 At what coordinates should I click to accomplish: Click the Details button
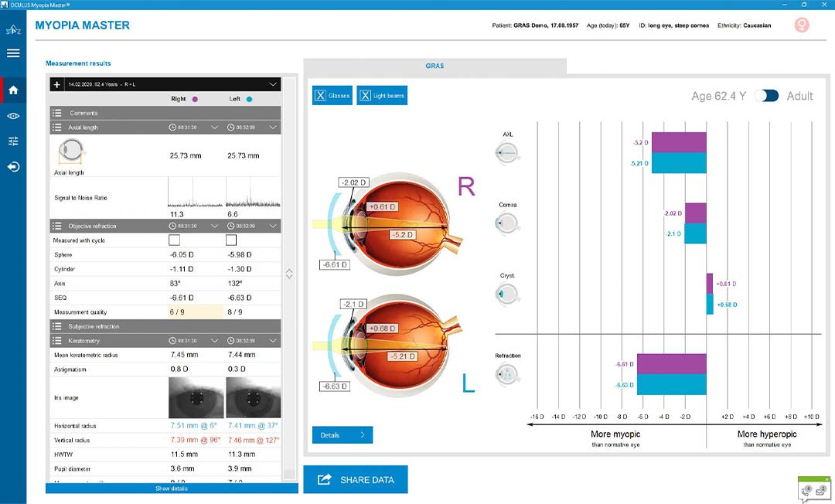click(x=343, y=434)
